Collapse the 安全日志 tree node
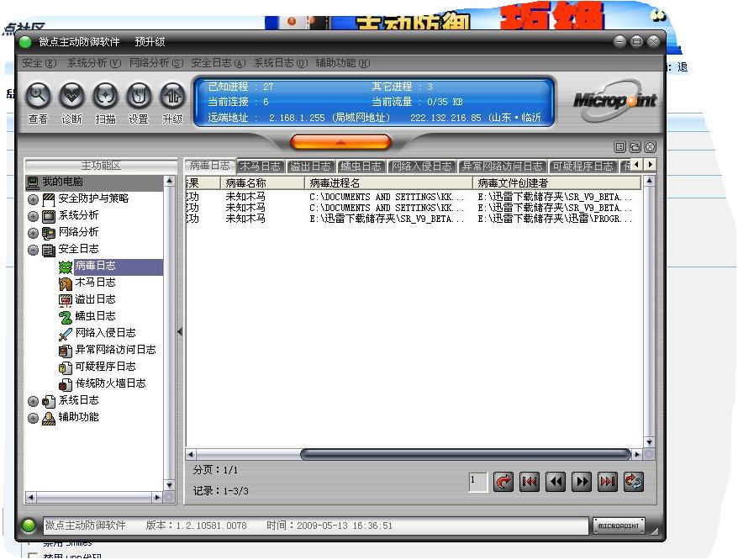 pos(33,250)
